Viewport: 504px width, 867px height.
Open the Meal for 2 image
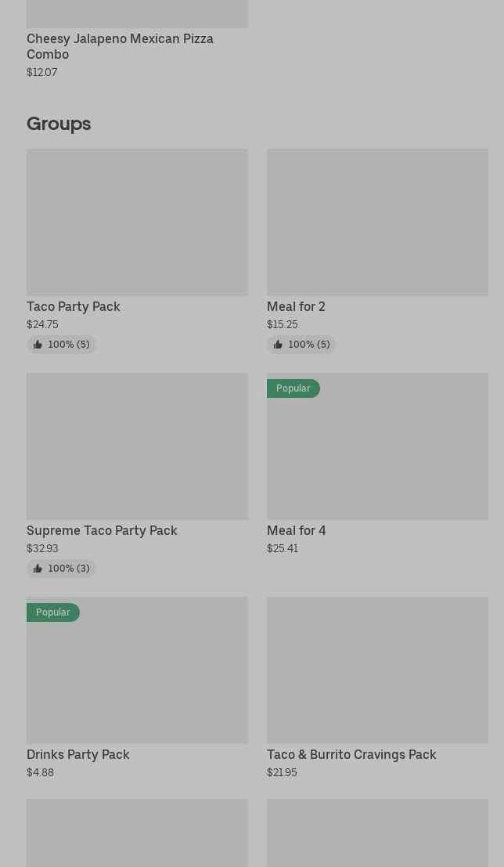[x=377, y=222]
